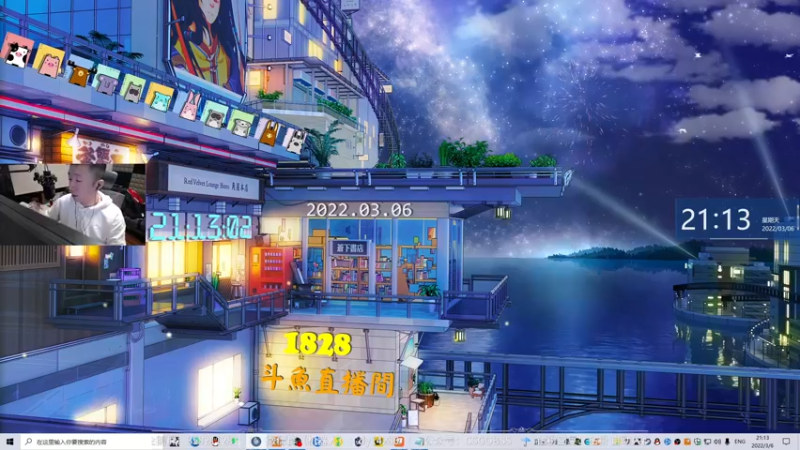Click the QQ penguin icon in system tray

pyautogui.click(x=657, y=441)
